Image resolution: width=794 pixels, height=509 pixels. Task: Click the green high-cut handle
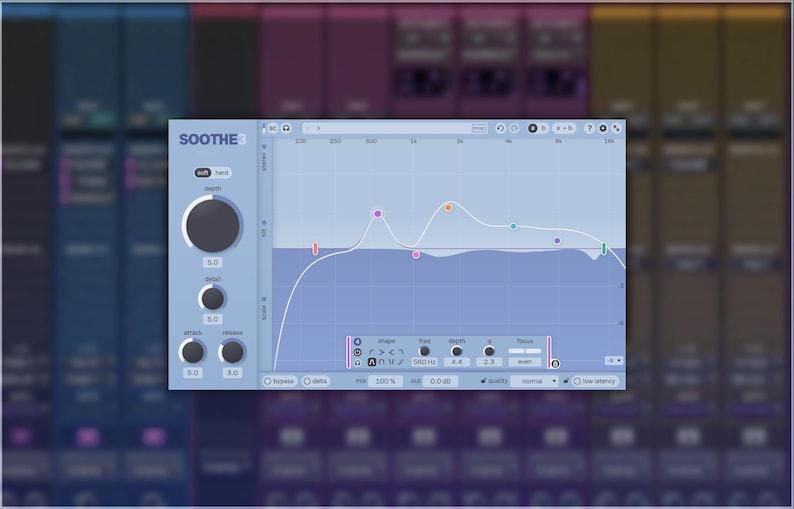(x=604, y=248)
